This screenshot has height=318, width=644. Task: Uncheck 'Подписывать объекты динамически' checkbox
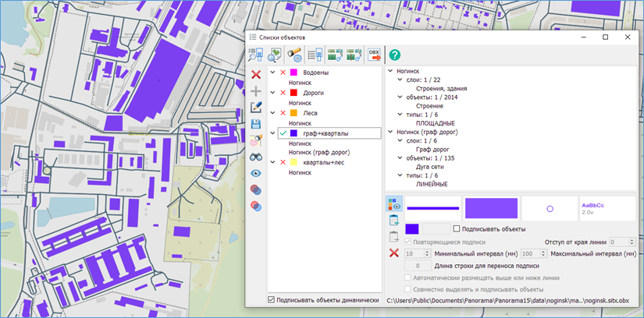(271, 299)
